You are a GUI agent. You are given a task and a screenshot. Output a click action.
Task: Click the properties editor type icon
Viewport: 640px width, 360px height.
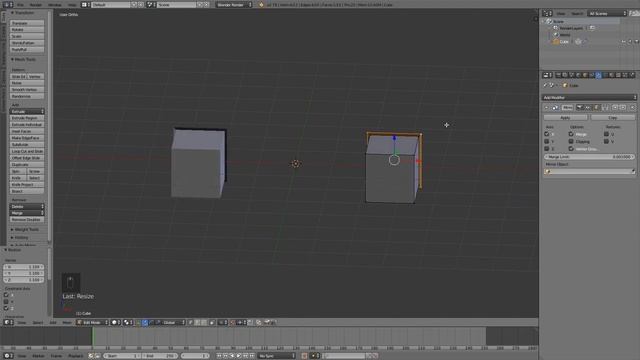pos(547,75)
